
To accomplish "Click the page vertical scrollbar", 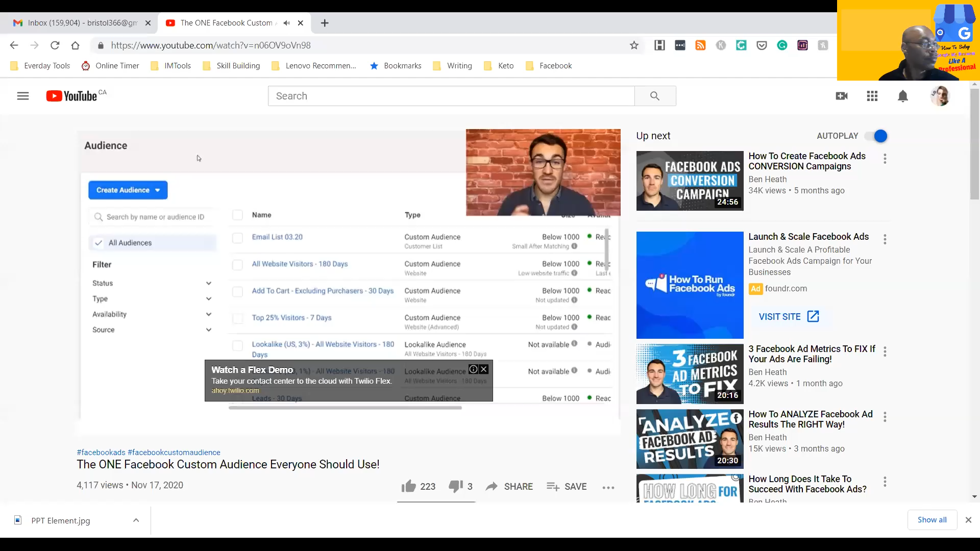I will point(974,144).
